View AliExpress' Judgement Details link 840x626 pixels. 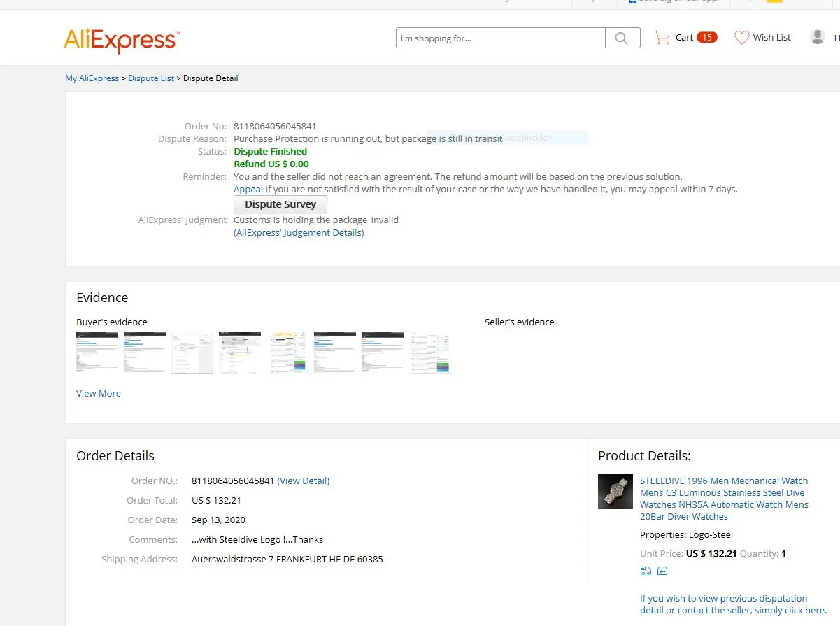click(299, 232)
